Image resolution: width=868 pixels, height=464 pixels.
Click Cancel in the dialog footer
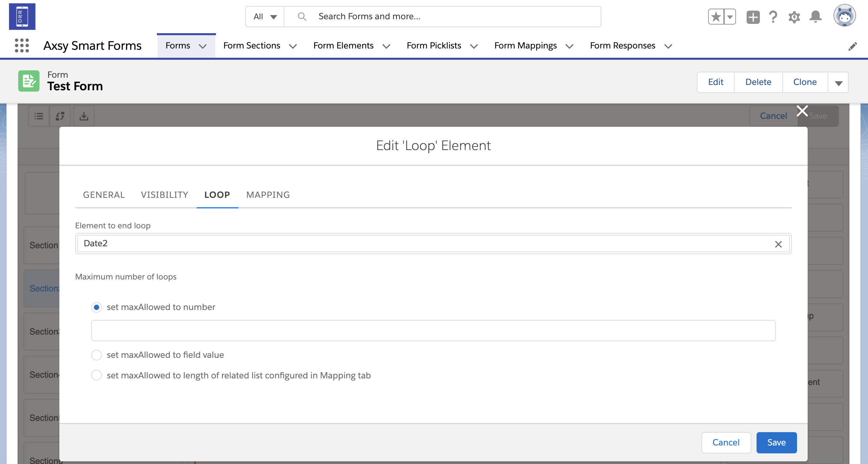[726, 442]
